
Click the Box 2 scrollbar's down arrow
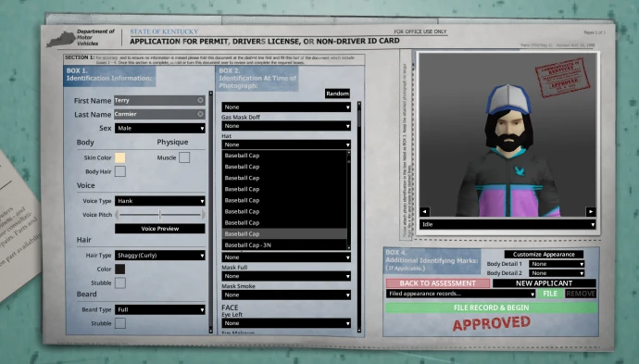(359, 330)
